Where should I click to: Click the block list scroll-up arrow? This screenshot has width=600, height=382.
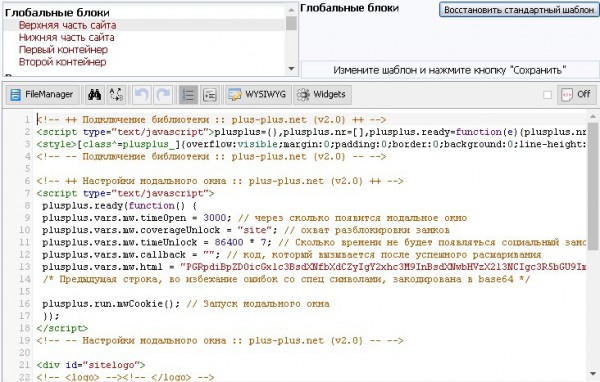[x=291, y=10]
